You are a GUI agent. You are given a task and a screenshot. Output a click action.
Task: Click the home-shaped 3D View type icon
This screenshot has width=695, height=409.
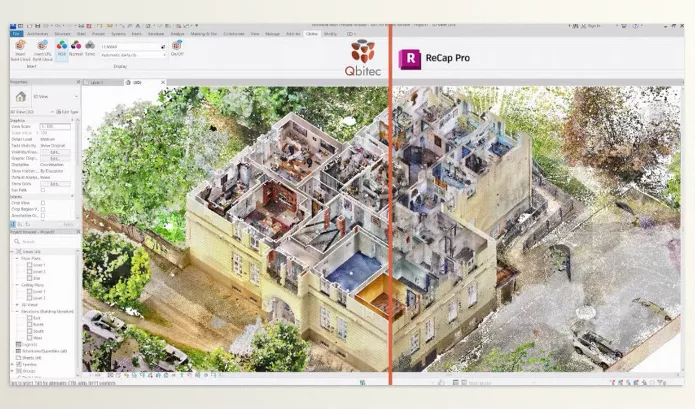click(21, 97)
